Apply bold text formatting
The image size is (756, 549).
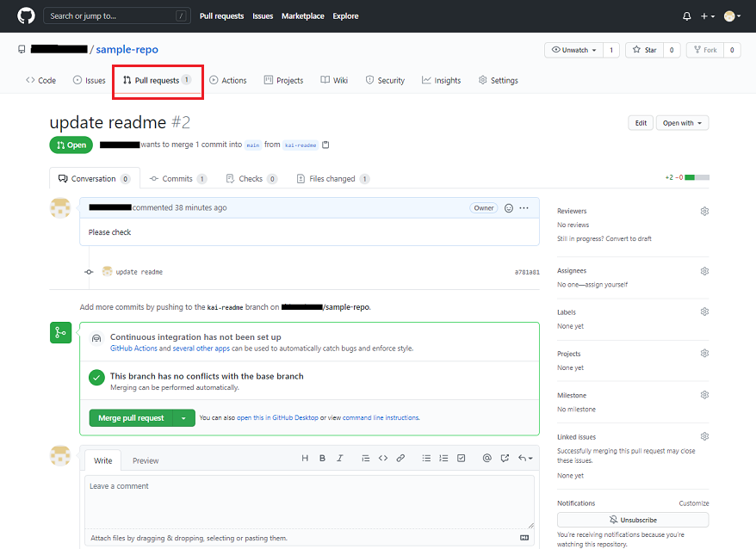[x=322, y=459]
